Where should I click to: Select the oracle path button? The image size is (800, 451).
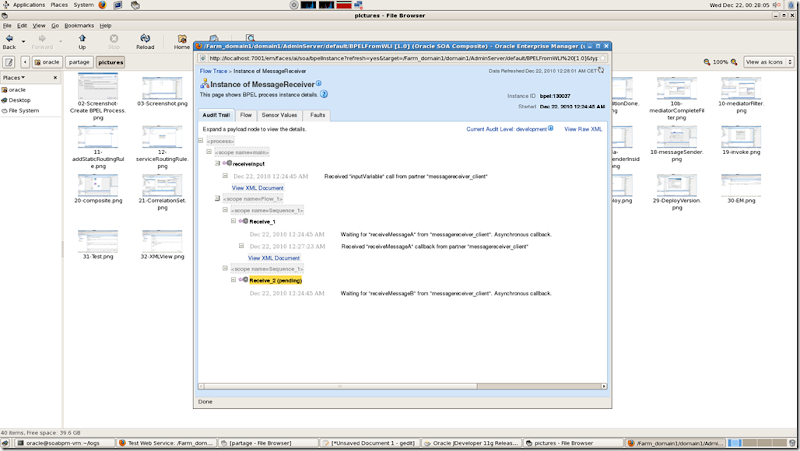[x=47, y=62]
